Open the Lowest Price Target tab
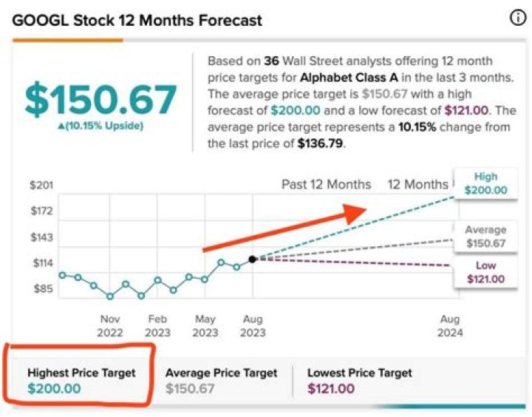Image resolution: width=532 pixels, height=417 pixels. click(x=359, y=381)
